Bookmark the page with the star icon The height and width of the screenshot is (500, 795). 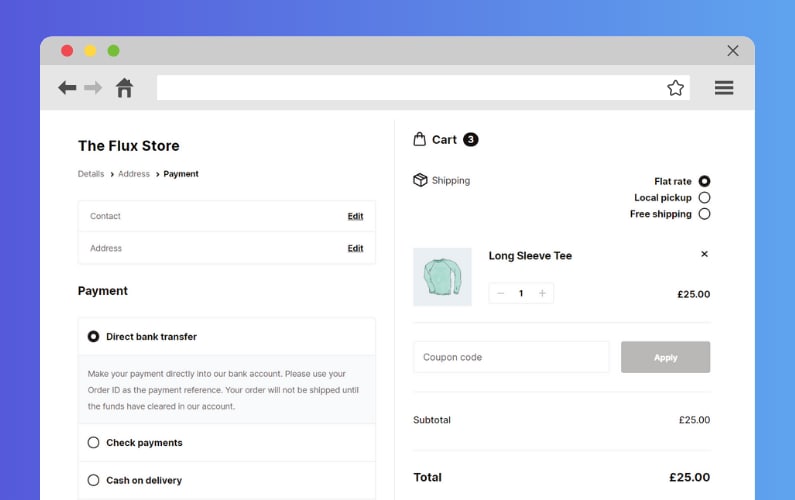(675, 88)
